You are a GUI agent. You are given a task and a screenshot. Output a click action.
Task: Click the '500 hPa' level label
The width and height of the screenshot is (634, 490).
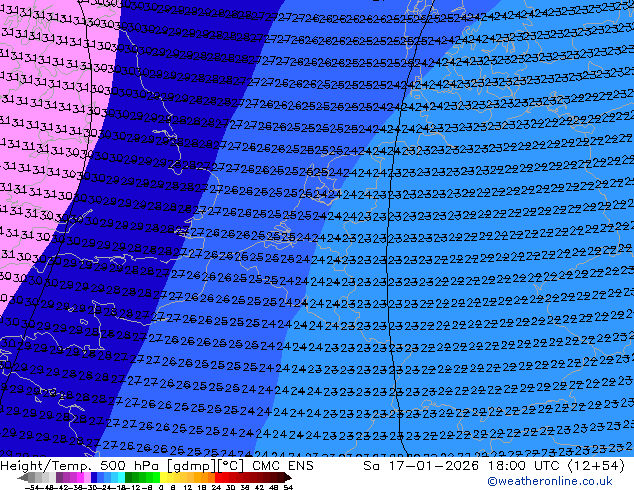pos(131,466)
